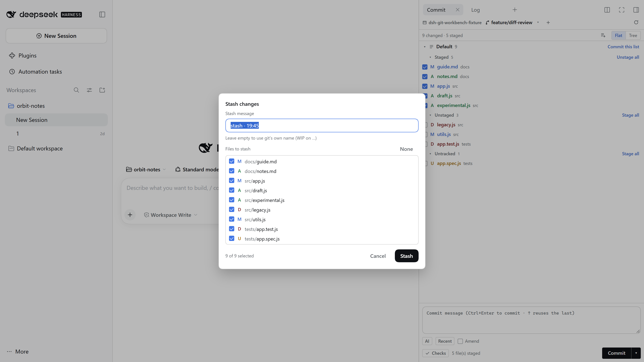Uncheck tests/app.spec.js in stash list
The height and width of the screenshot is (362, 644).
pyautogui.click(x=231, y=239)
